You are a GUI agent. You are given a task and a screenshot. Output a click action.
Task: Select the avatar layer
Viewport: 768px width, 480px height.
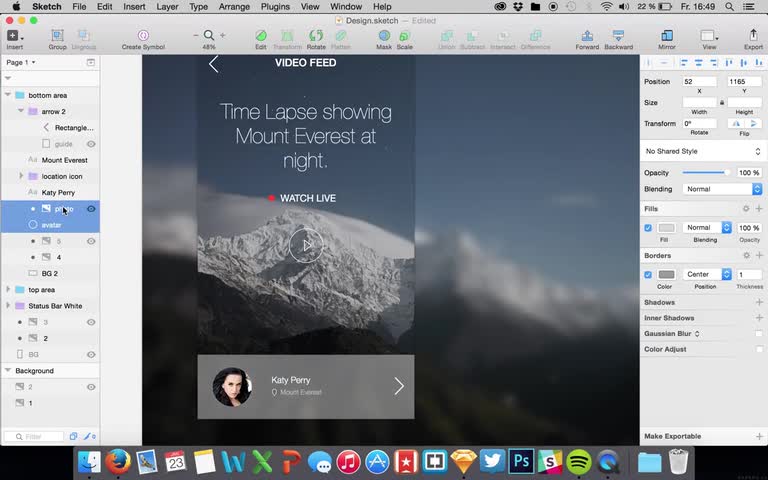click(x=50, y=225)
